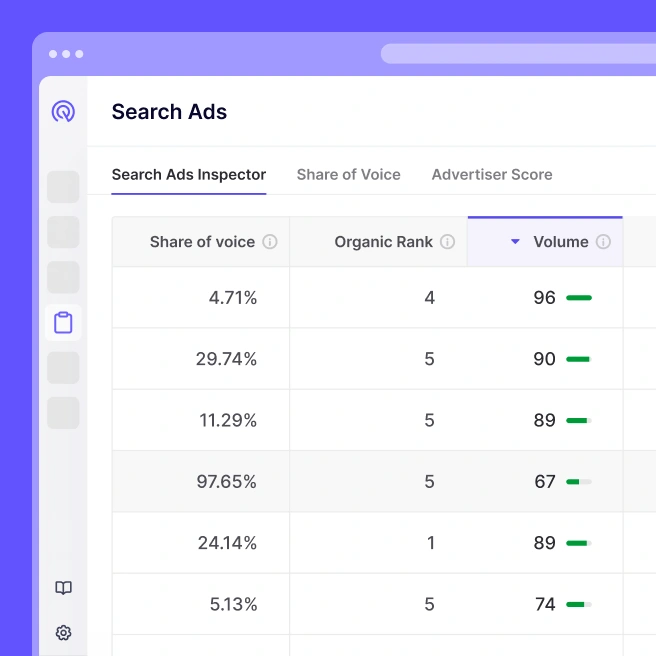Click the volume value 96
Viewport: 656px width, 656px height.
(544, 298)
